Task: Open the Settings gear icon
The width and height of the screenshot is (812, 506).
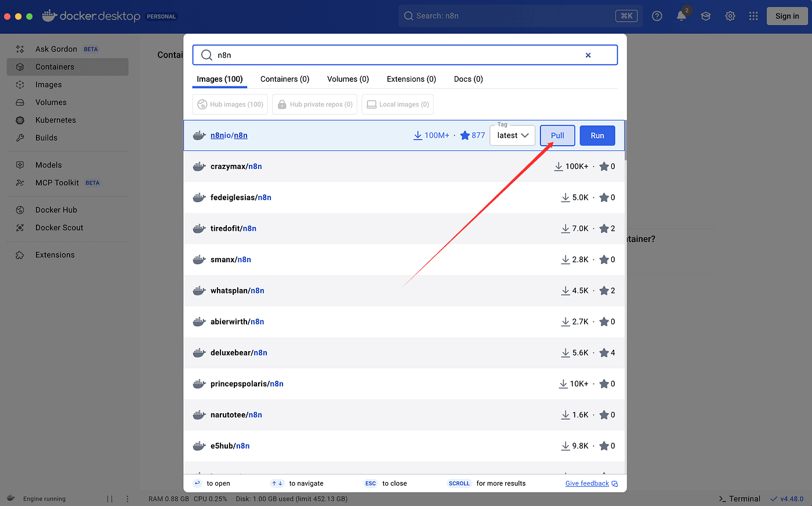Action: tap(730, 16)
